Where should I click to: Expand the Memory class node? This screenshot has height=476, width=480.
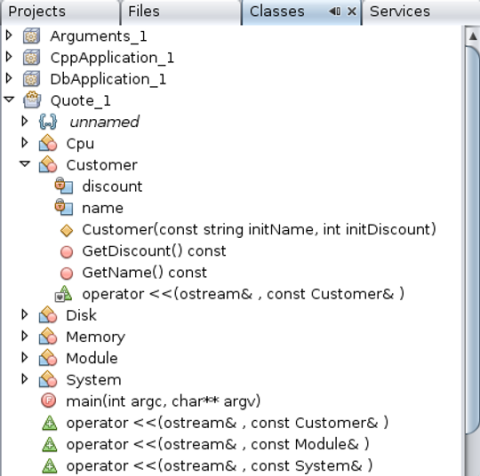[25, 336]
